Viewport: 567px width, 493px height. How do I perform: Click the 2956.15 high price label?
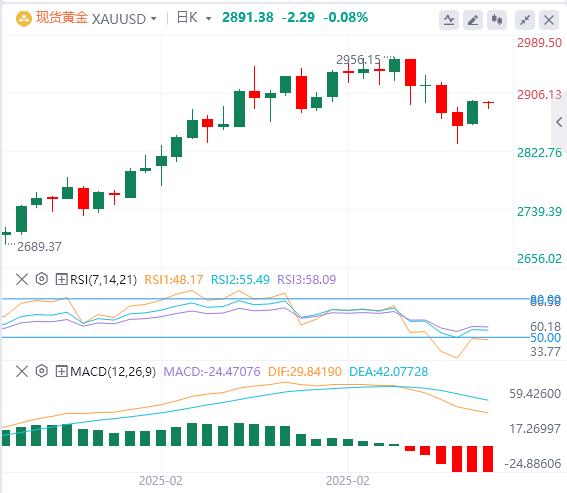point(358,60)
